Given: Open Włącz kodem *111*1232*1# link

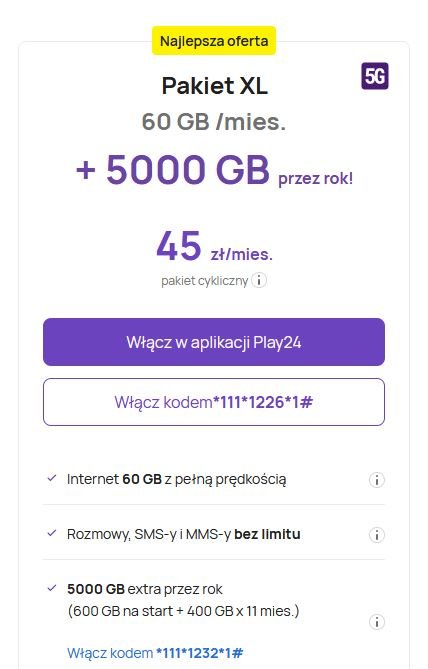Looking at the screenshot, I should coord(155,653).
